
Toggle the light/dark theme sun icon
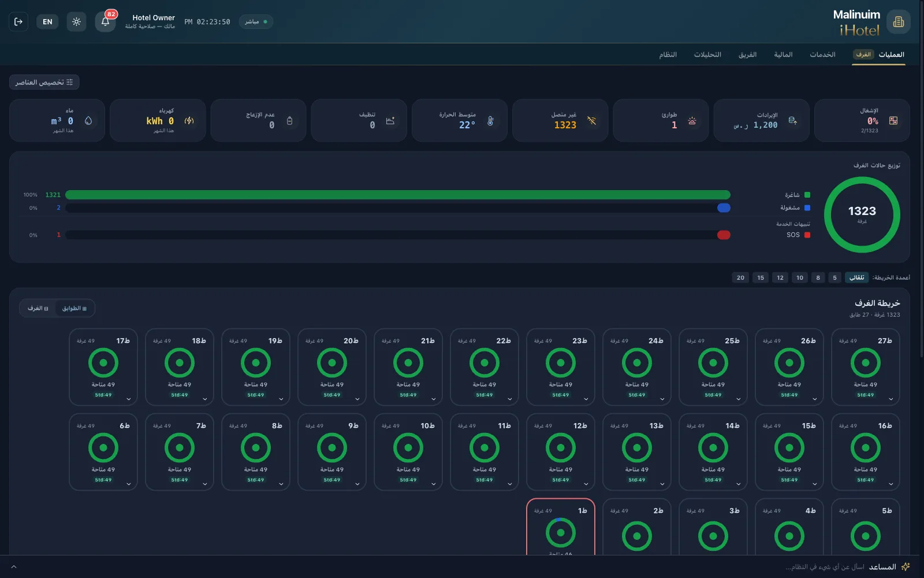[x=76, y=22]
